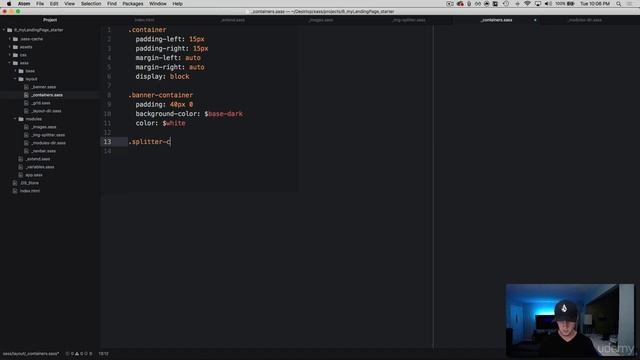Open _navbar.sass in the tree

43,151
